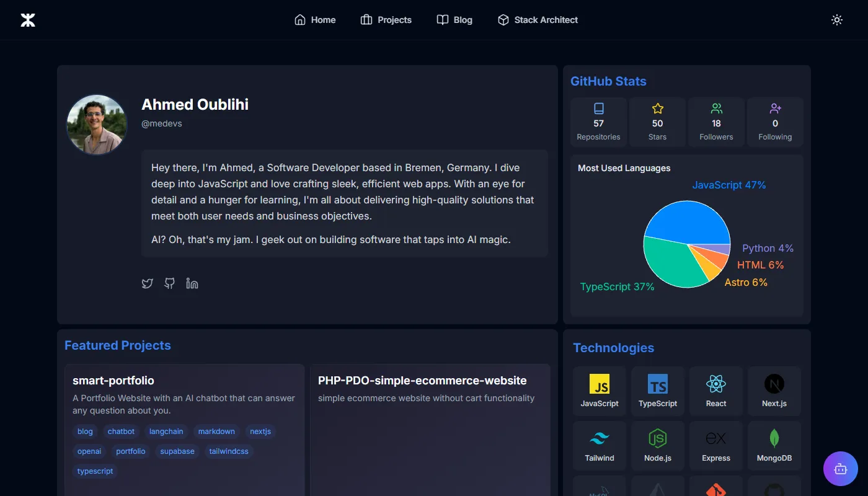Click the tailwindcss tag chip
The image size is (868, 496).
click(x=229, y=451)
